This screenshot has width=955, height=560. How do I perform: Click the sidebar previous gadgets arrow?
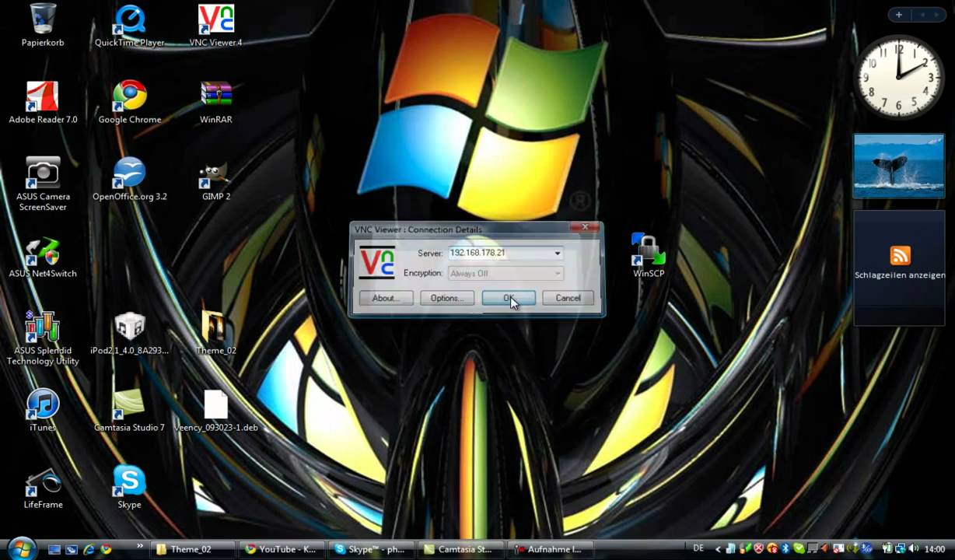pos(923,15)
